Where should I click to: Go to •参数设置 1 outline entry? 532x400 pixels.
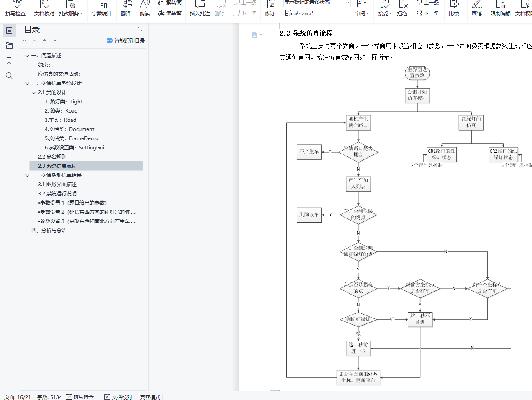(x=72, y=203)
